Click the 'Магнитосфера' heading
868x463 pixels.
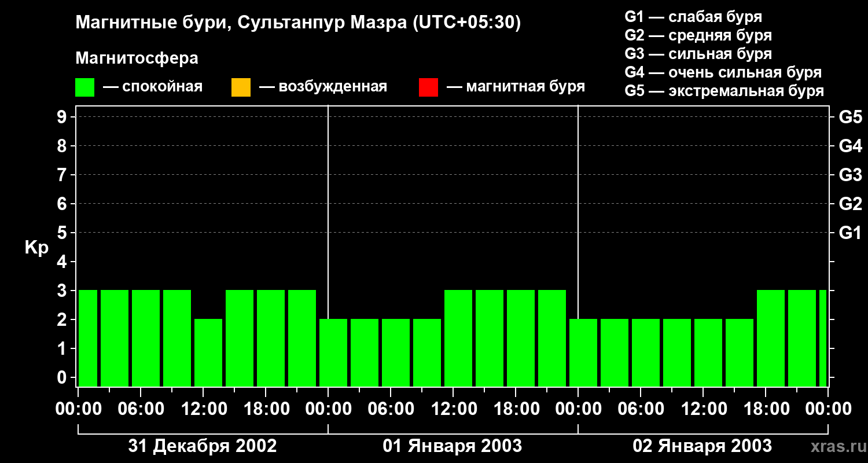tap(137, 58)
